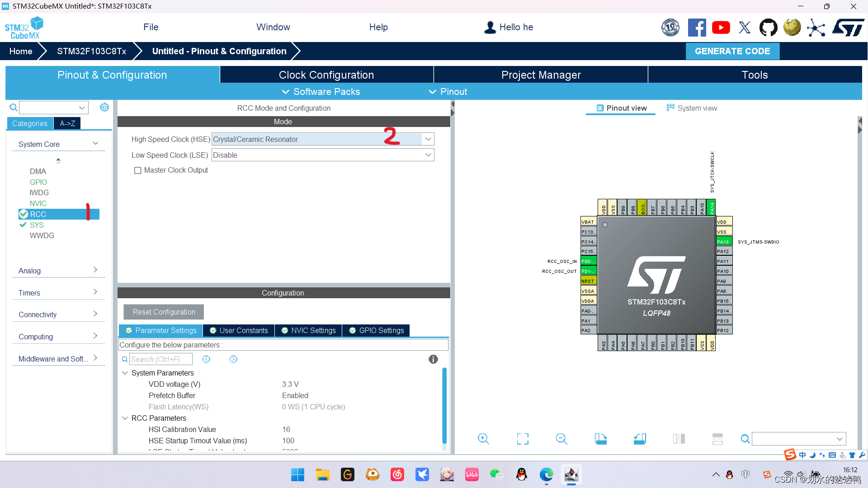868x488 pixels.
Task: Switch to the Project Manager tab
Action: [x=540, y=75]
